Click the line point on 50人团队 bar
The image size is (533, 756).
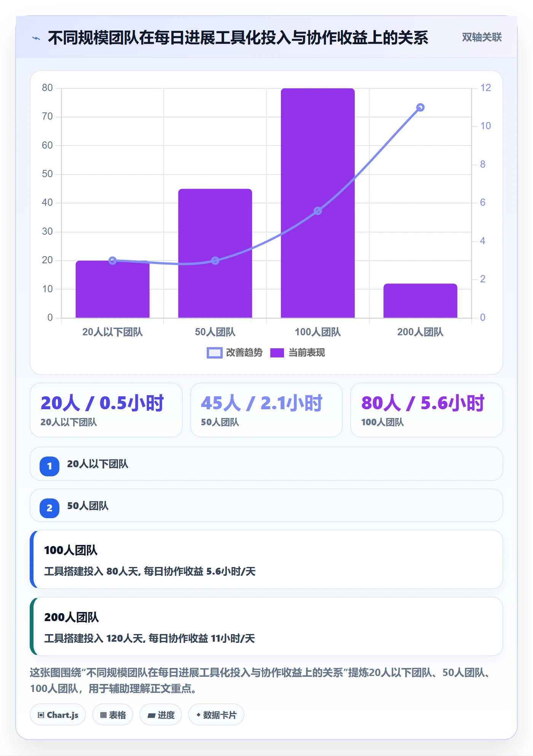coord(215,261)
